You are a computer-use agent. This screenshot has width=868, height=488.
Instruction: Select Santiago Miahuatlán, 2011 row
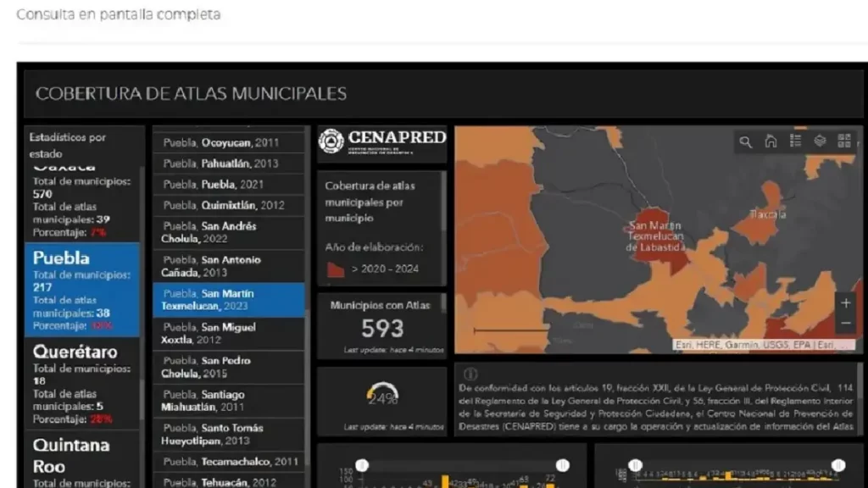pyautogui.click(x=228, y=401)
